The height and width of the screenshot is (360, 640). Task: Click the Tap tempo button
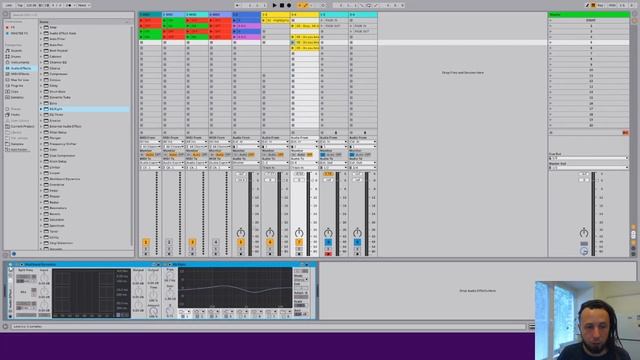[x=20, y=5]
